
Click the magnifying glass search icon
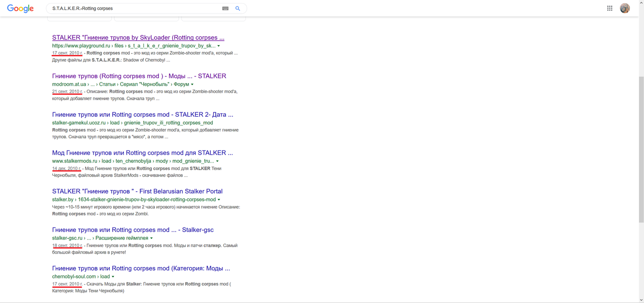click(238, 9)
